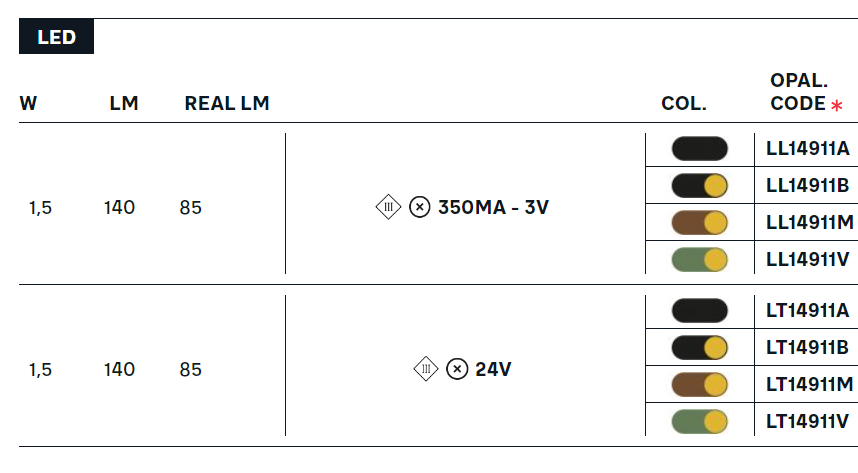
Task: Click the Class III diamond icon beside 24V
Action: (426, 369)
